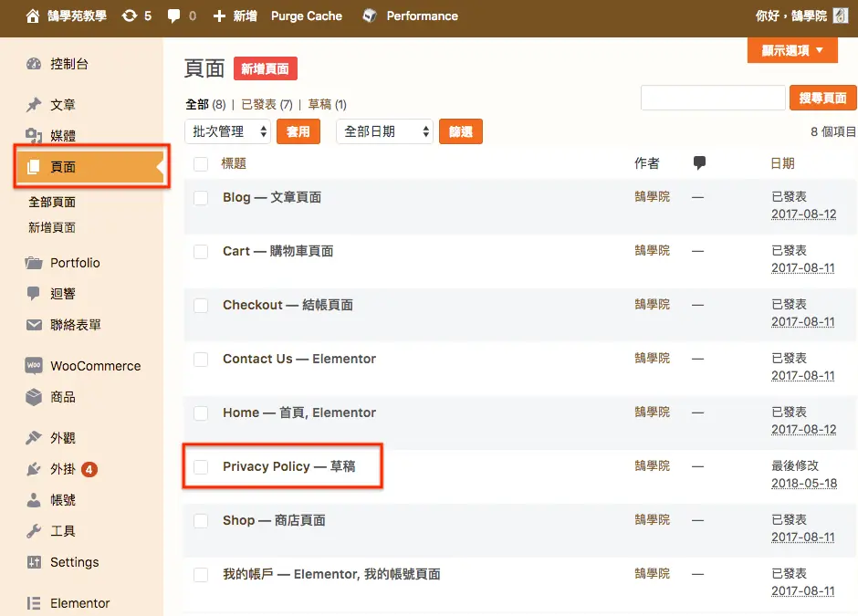This screenshot has height=616, width=858.
Task: Click the 搜尋頁面 search button
Action: click(x=822, y=98)
